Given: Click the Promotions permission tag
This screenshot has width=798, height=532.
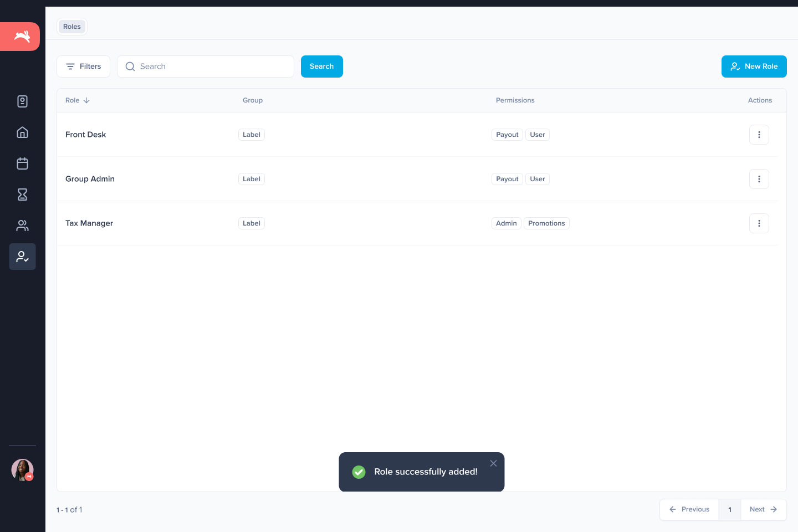Looking at the screenshot, I should pos(546,223).
